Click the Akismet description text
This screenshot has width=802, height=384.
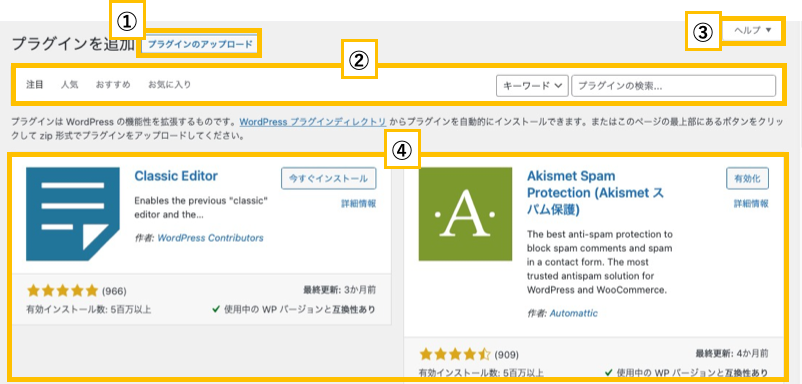point(600,262)
